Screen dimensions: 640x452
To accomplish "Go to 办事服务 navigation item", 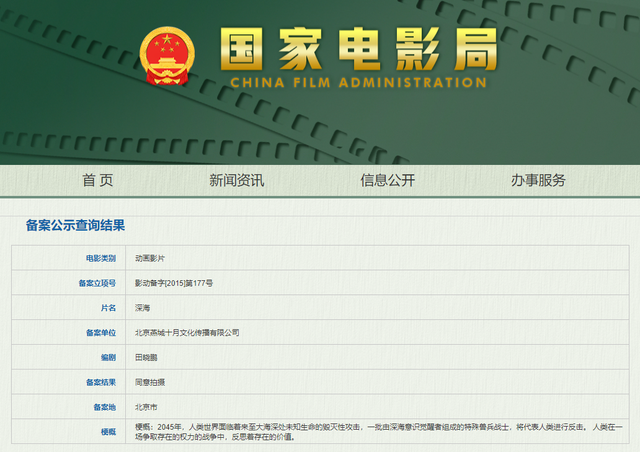I will [538, 180].
